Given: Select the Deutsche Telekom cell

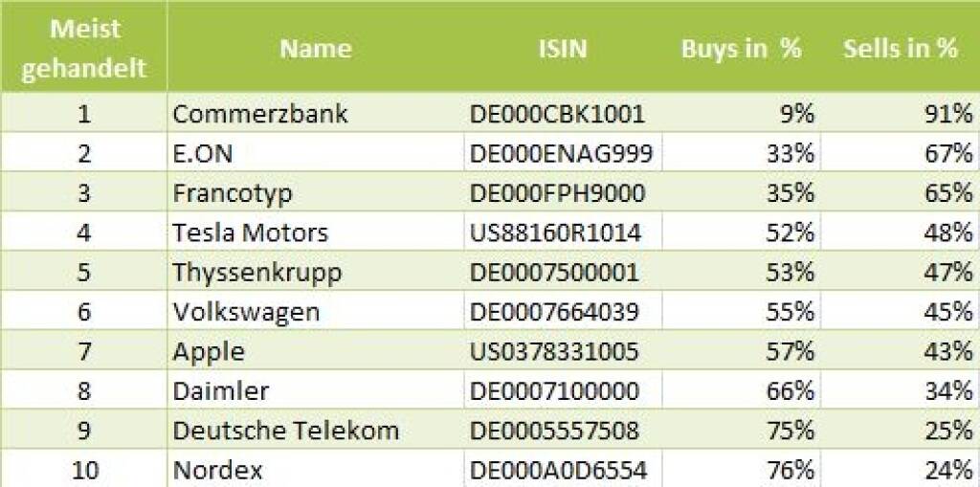Looking at the screenshot, I should (285, 431).
